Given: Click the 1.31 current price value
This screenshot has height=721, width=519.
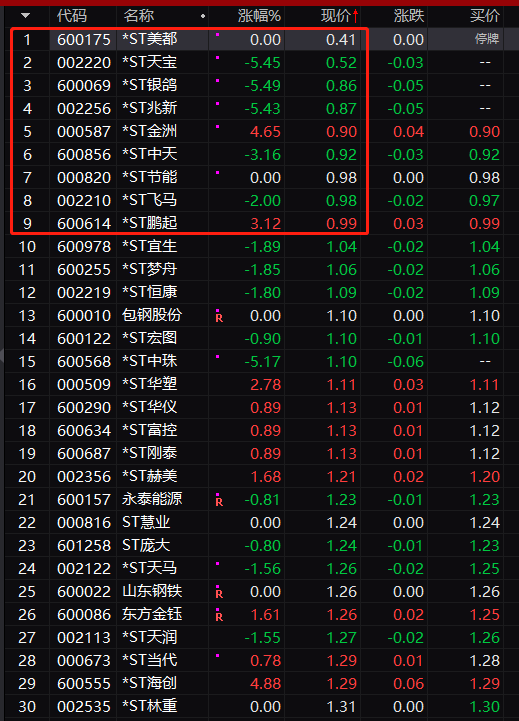Looking at the screenshot, I should click(341, 706).
